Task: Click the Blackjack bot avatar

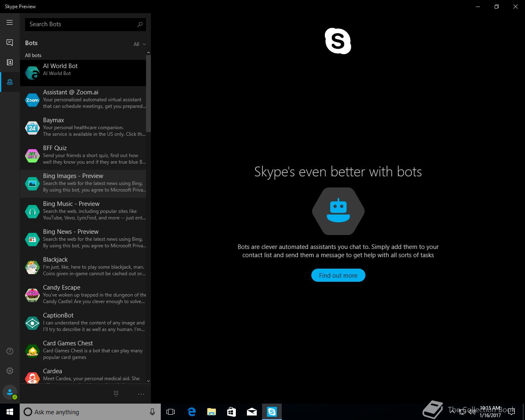Action: [32, 267]
